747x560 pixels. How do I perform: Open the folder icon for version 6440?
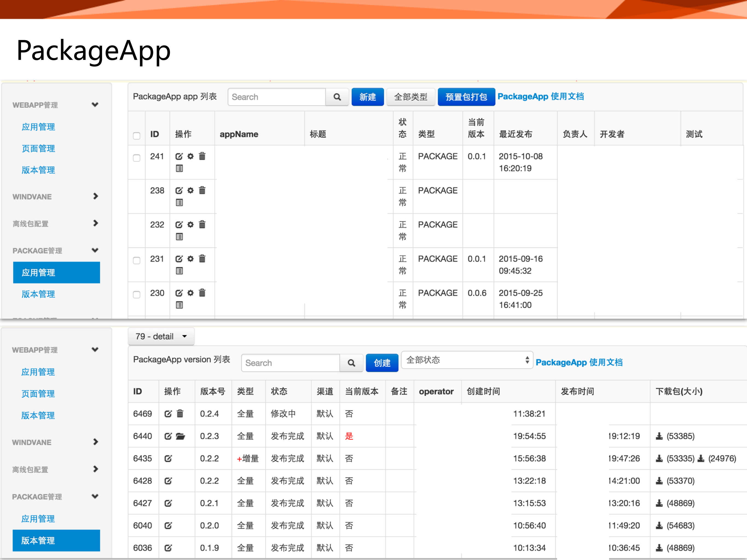tap(181, 436)
